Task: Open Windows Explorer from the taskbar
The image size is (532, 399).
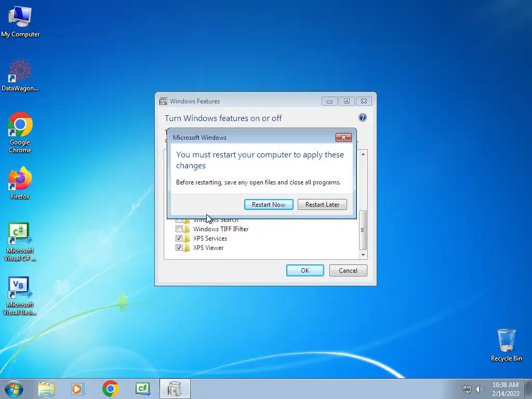Action: tap(46, 389)
